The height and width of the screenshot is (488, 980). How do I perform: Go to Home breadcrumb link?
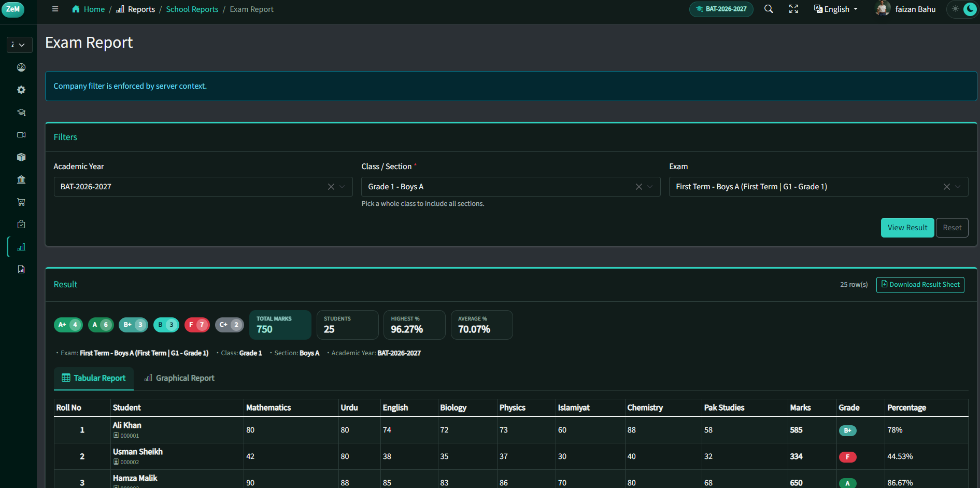(88, 9)
